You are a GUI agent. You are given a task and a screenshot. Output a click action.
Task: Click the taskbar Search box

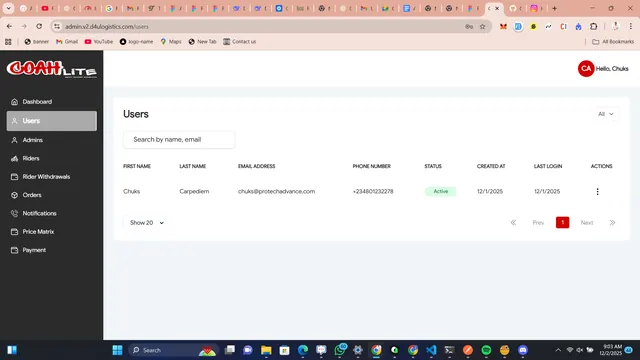coord(173,350)
